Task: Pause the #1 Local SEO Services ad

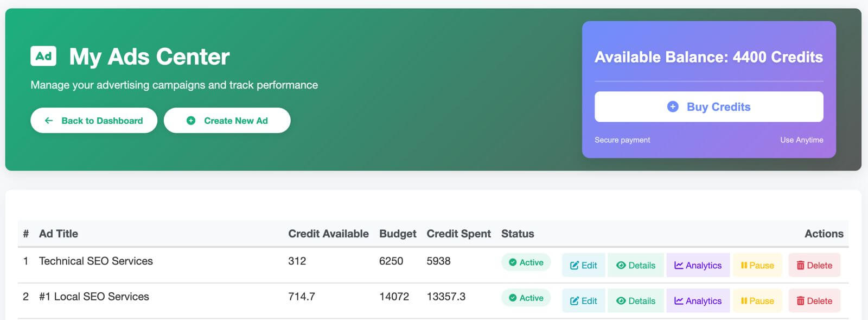Action: [757, 301]
